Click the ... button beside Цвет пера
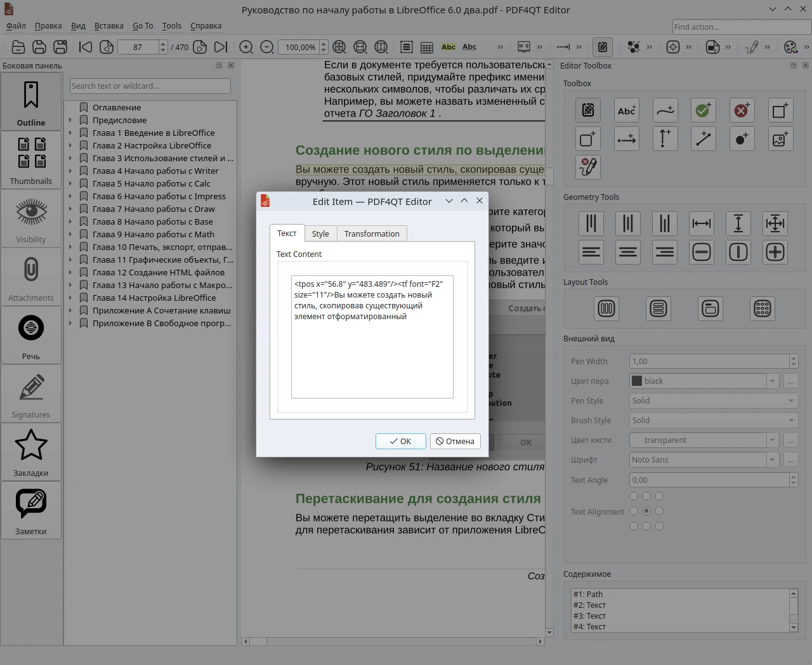The width and height of the screenshot is (812, 665). pos(791,381)
